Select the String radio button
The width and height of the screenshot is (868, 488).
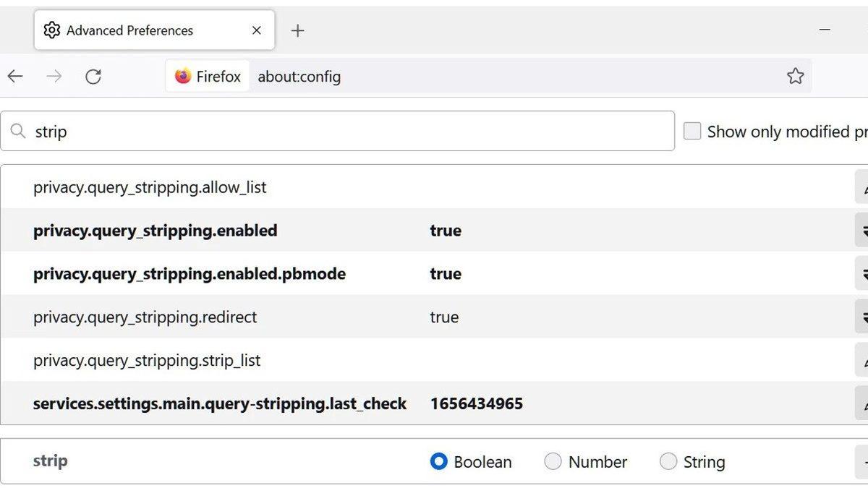click(668, 461)
